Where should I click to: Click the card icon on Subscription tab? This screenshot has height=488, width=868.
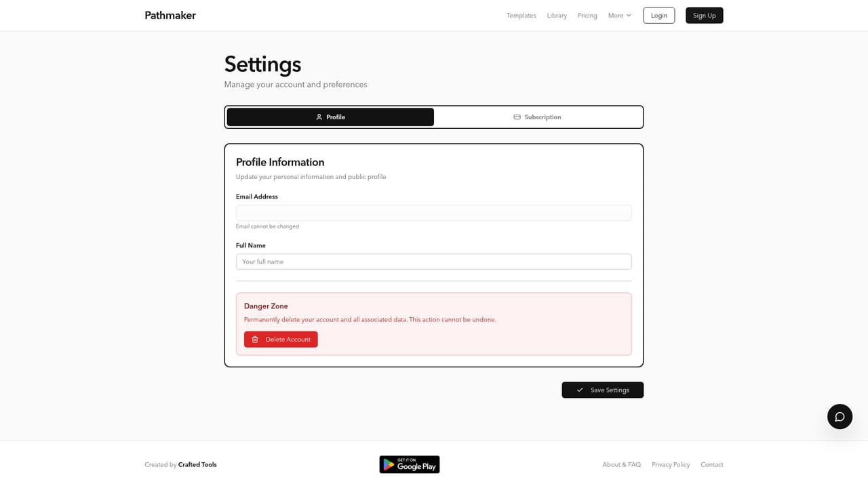(517, 117)
